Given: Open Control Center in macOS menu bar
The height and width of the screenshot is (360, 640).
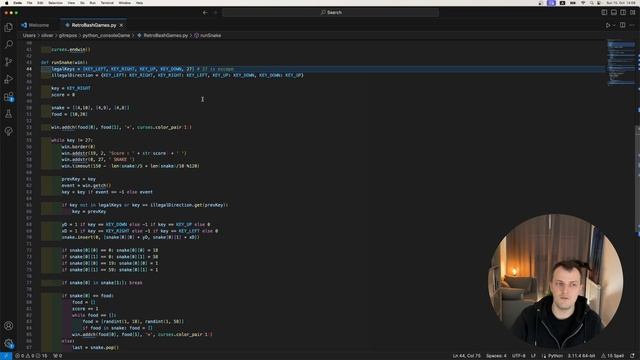Looking at the screenshot, I should pos(599,3).
